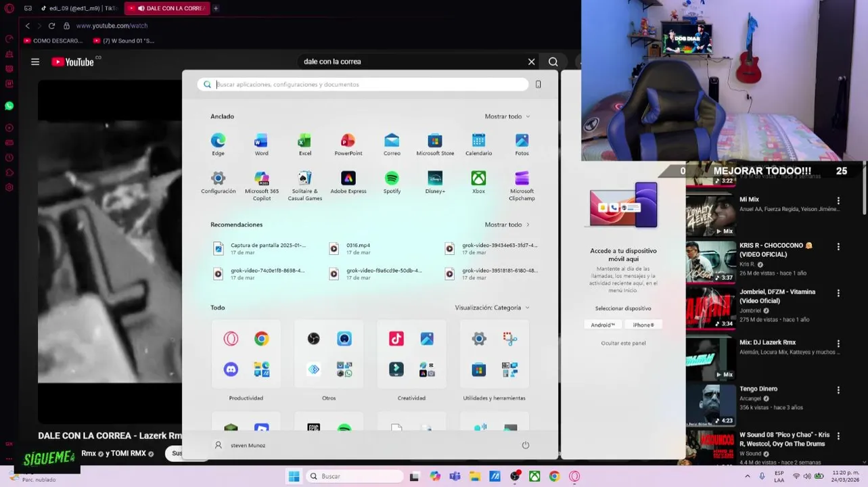The height and width of the screenshot is (487, 868).
Task: Select Android device button
Action: click(603, 325)
